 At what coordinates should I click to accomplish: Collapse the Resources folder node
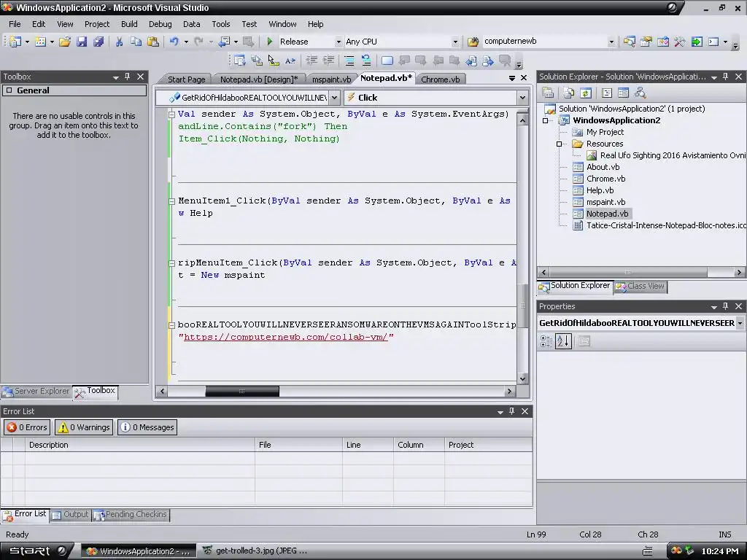pyautogui.click(x=560, y=144)
